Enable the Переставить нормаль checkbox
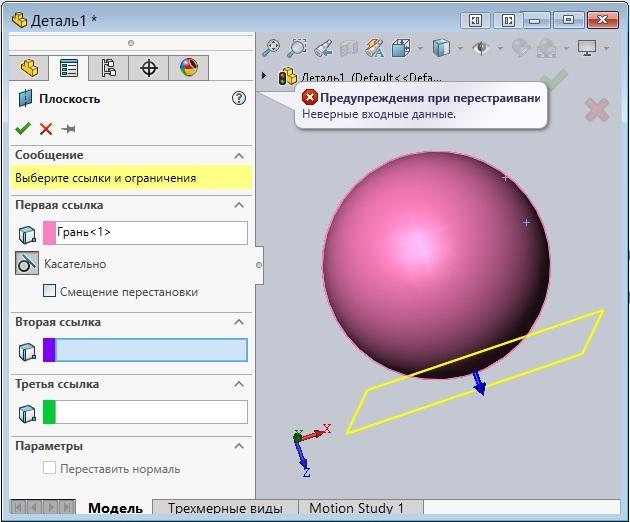This screenshot has width=630, height=522. [49, 468]
